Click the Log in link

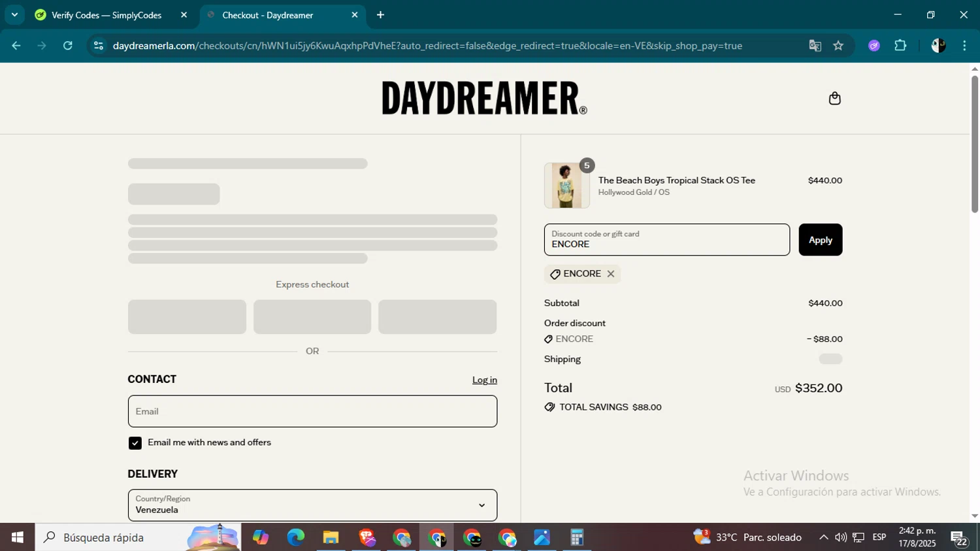[x=485, y=380]
